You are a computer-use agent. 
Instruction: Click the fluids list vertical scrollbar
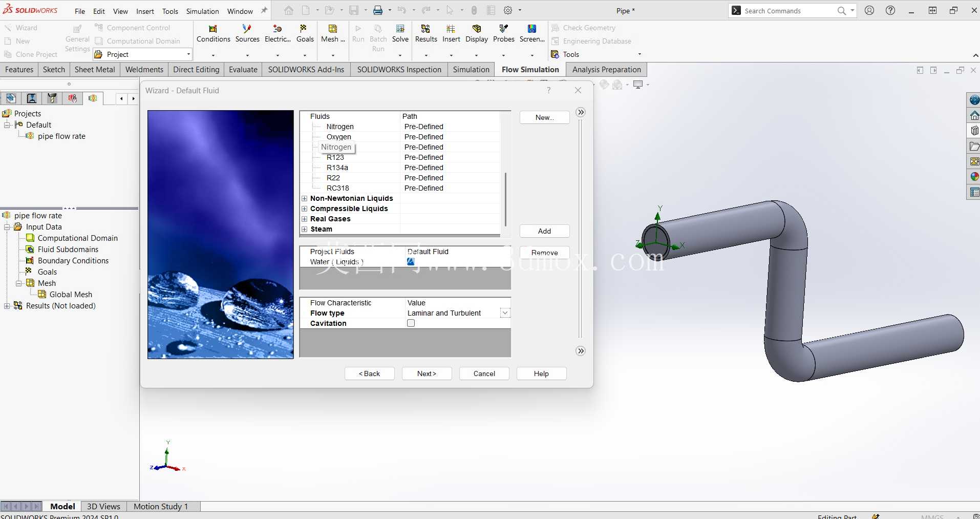pyautogui.click(x=506, y=199)
